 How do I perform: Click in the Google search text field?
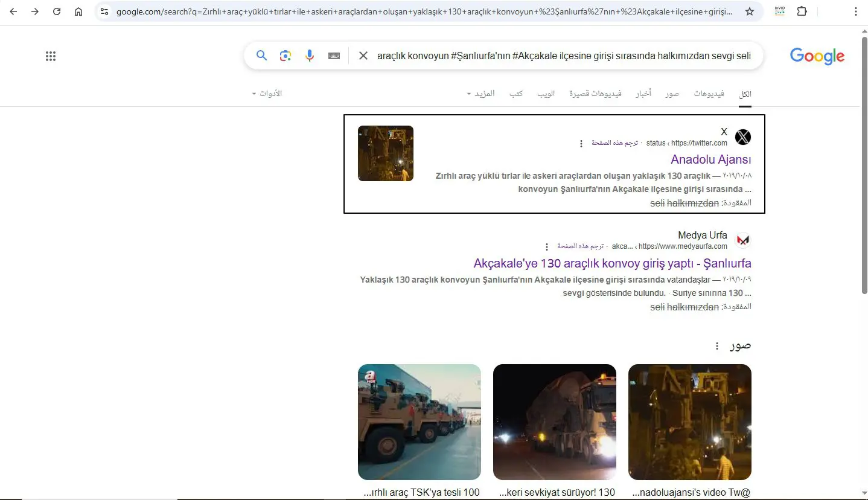tap(564, 56)
